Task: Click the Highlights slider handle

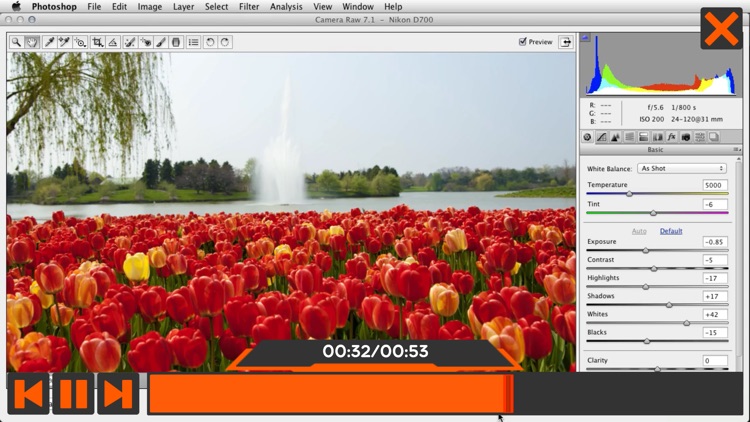Action: point(646,287)
